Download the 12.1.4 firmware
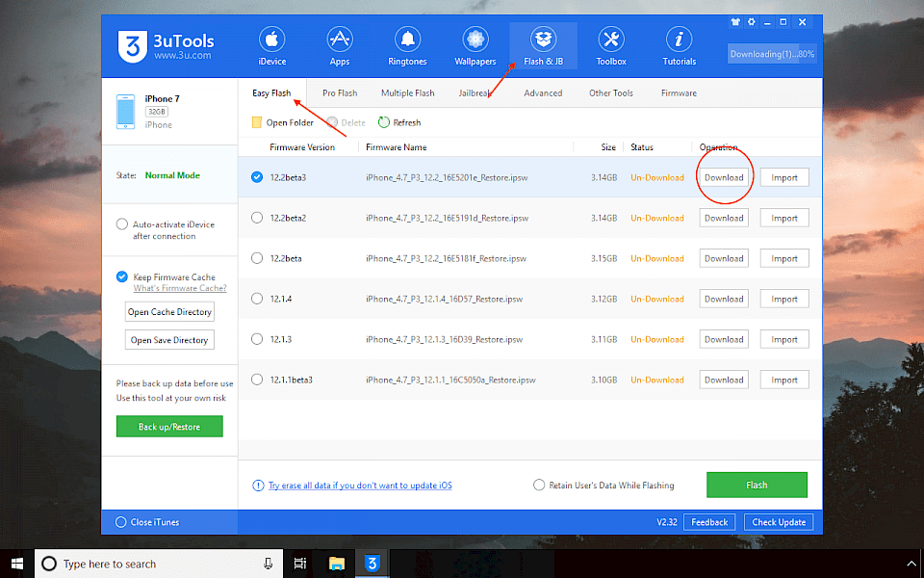This screenshot has width=924, height=578. click(x=724, y=299)
